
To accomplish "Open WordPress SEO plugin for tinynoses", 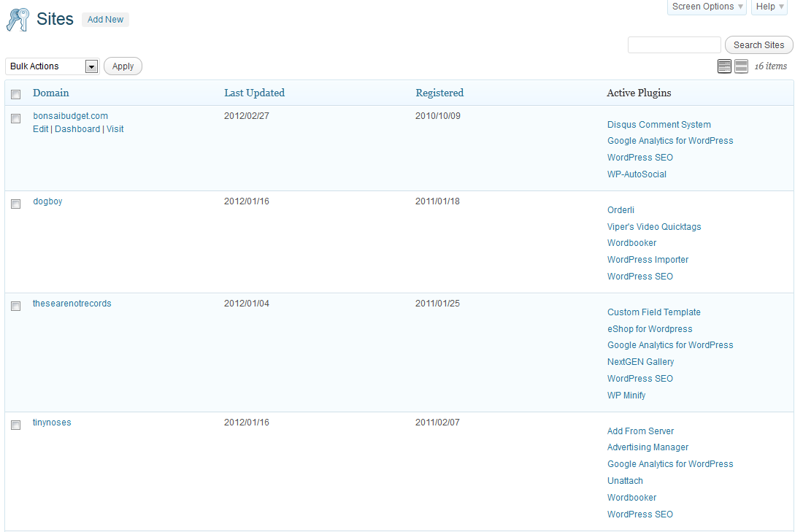I will pos(640,514).
